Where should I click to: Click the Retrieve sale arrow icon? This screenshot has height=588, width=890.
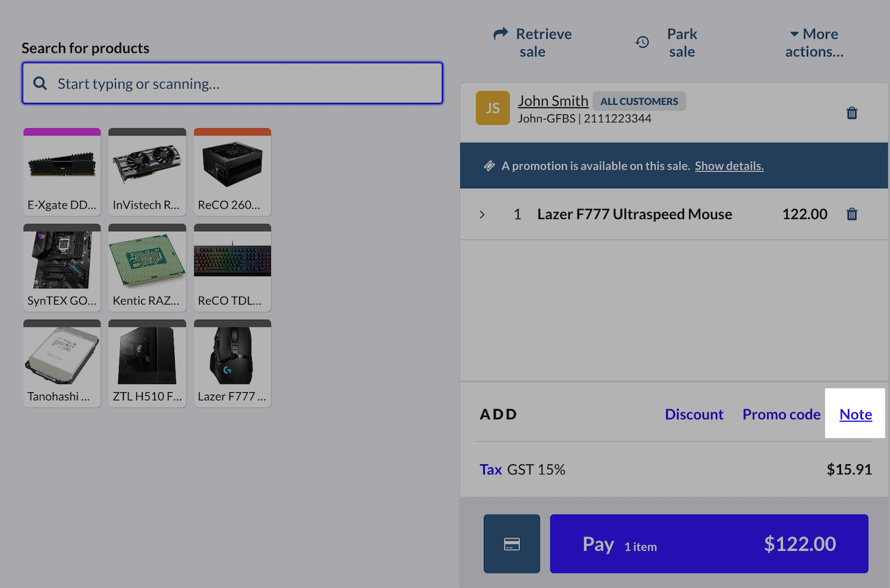pos(501,34)
